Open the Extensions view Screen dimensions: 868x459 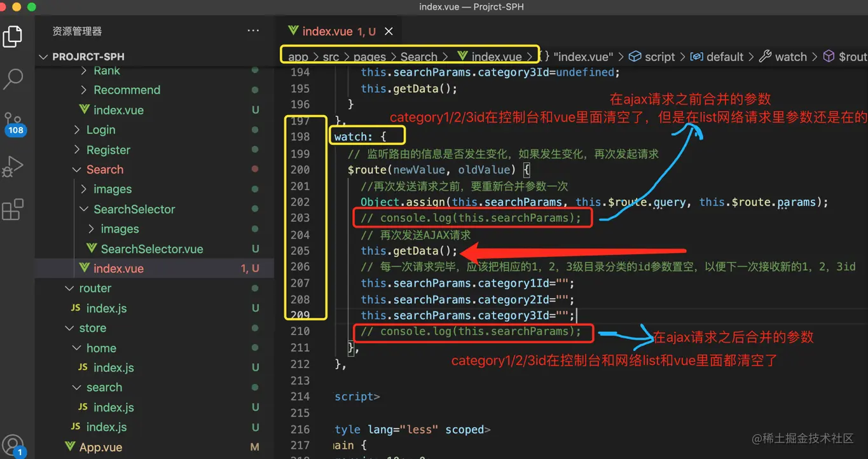point(13,209)
